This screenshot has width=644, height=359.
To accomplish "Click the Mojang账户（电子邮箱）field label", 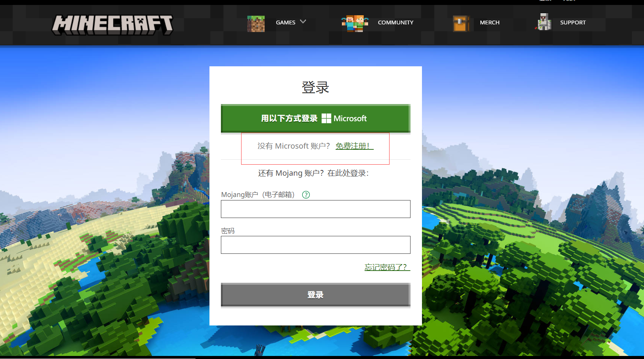I will (x=258, y=195).
